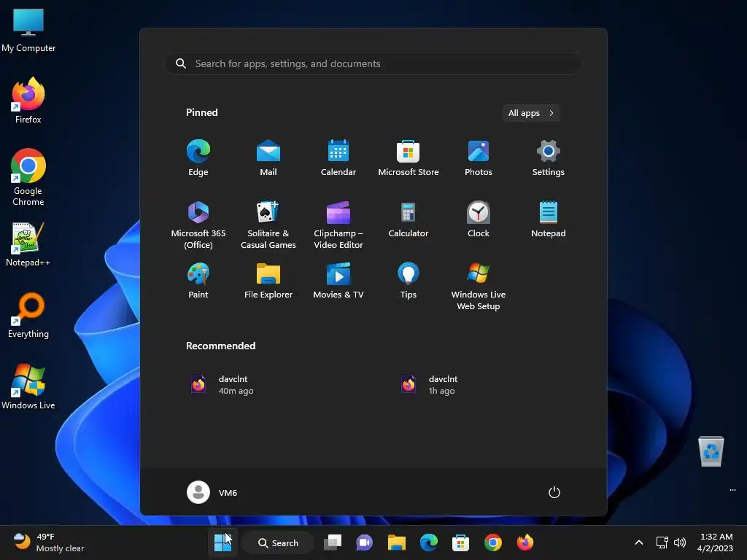Open Clipchamp – Video Editor
The height and width of the screenshot is (560, 747).
coord(338,225)
